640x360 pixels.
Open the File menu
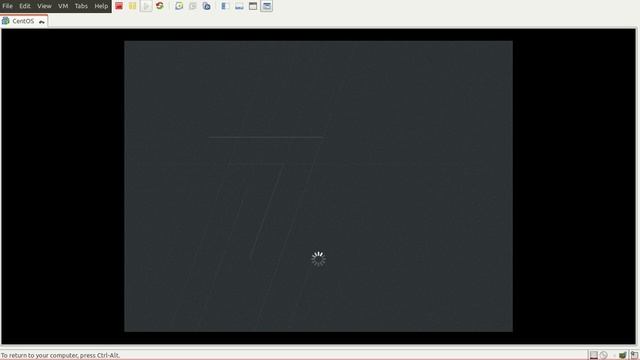click(7, 6)
